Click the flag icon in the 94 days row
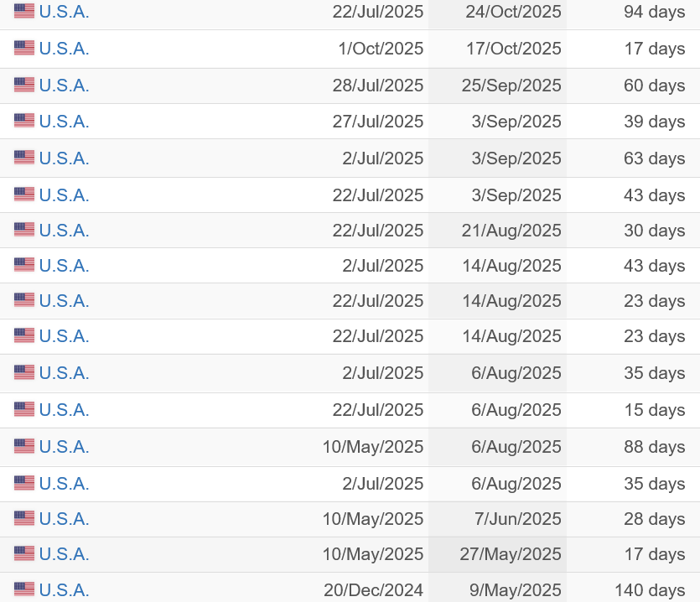 tap(24, 12)
